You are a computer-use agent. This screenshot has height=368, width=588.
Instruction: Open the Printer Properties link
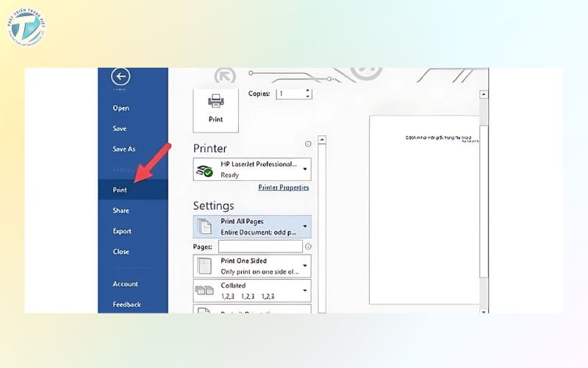pyautogui.click(x=284, y=188)
